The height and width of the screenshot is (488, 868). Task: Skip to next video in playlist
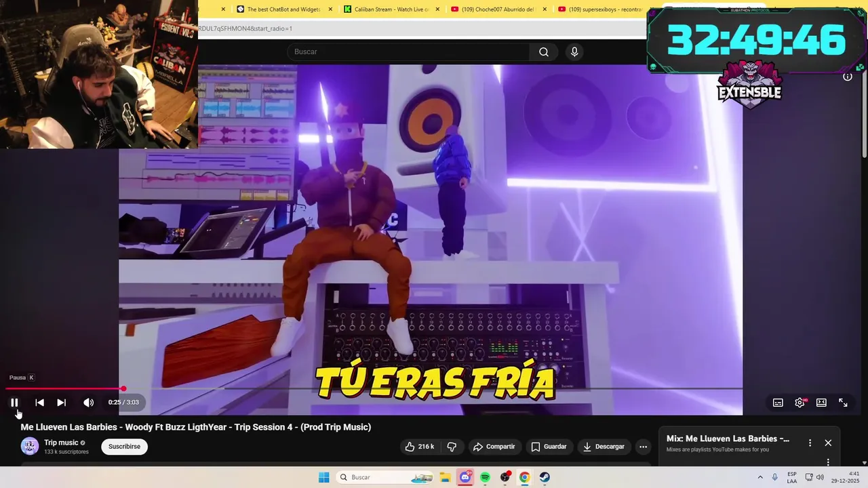(61, 403)
